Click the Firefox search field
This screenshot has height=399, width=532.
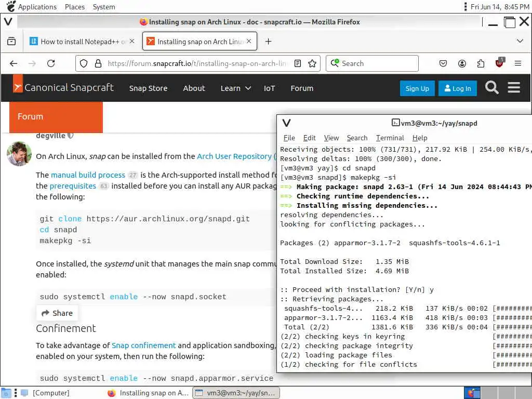click(x=372, y=63)
